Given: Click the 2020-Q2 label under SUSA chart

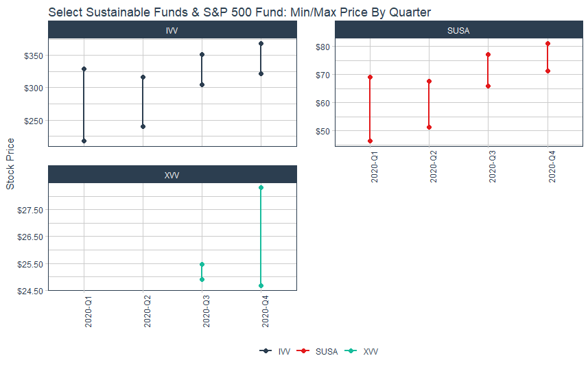Looking at the screenshot, I should click(x=434, y=167).
